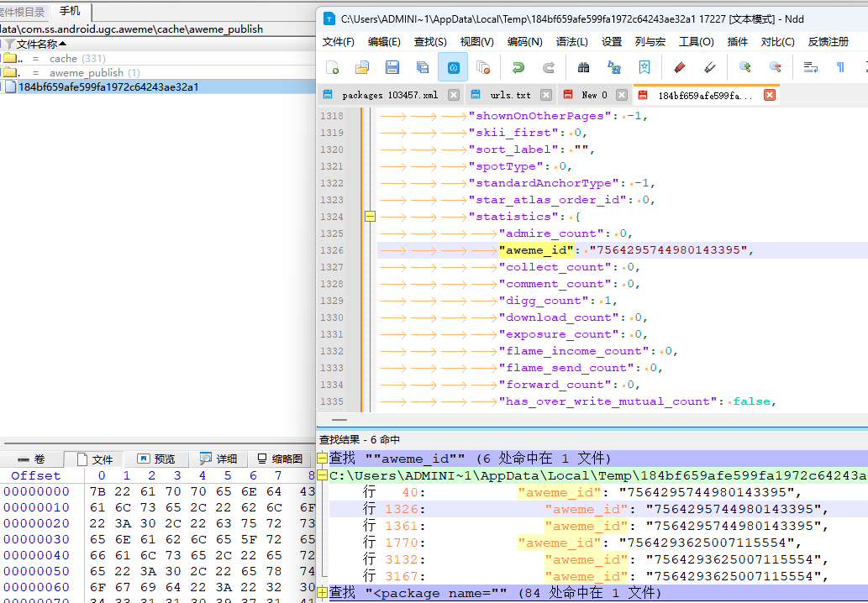The width and height of the screenshot is (868, 603).
Task: Close the packages 103457.xml tab
Action: 454,96
